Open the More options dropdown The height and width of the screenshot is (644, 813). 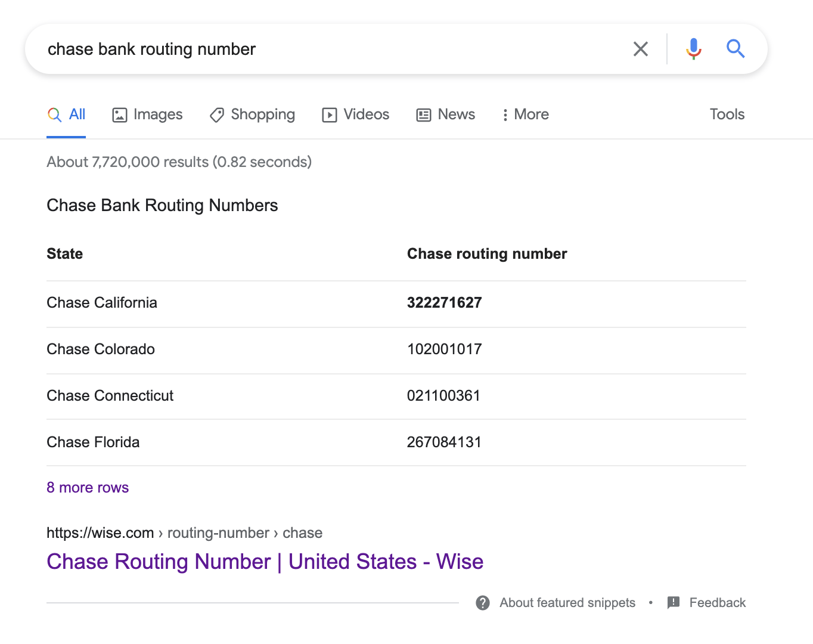pyautogui.click(x=525, y=114)
